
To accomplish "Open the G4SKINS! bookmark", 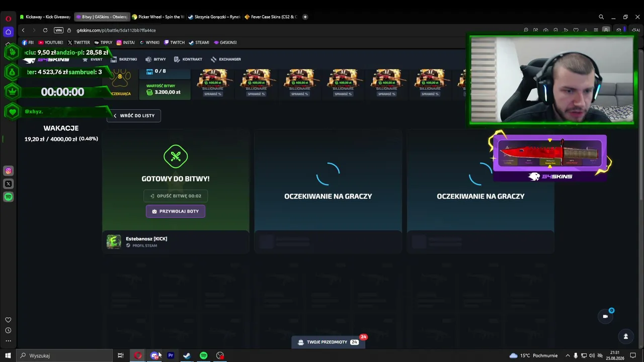I will pyautogui.click(x=225, y=42).
